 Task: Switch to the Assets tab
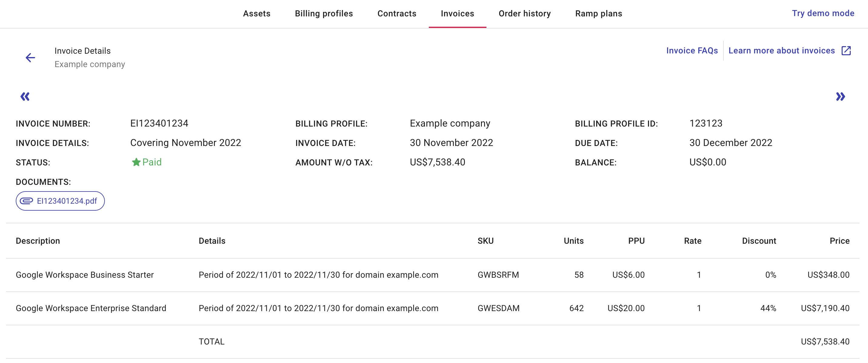[x=257, y=14]
